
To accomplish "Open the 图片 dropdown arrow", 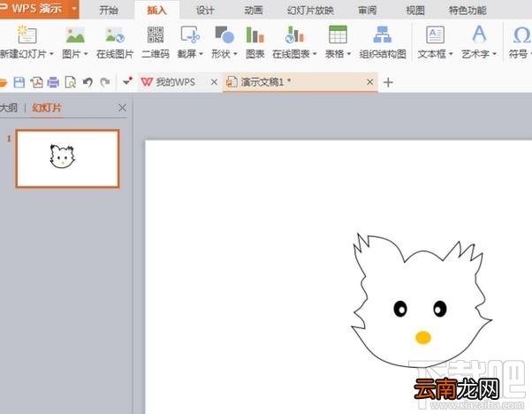I will [86, 54].
